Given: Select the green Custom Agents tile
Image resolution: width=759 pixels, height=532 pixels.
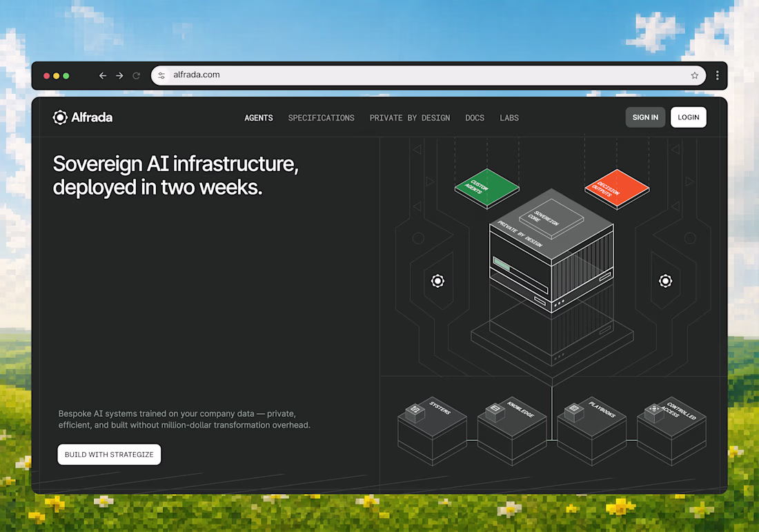Looking at the screenshot, I should point(487,188).
